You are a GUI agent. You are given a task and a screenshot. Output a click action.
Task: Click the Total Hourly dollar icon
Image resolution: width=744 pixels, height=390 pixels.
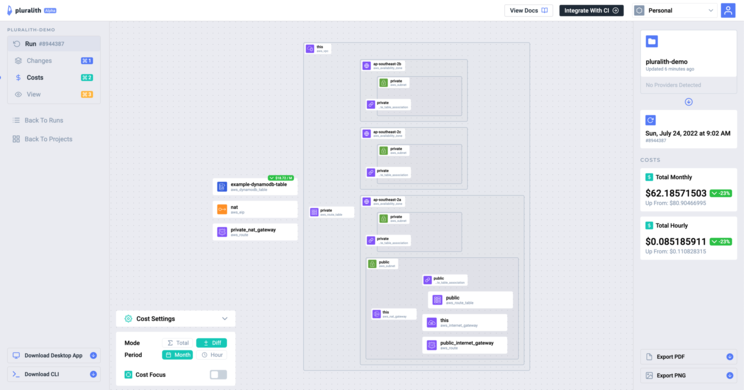pos(649,225)
